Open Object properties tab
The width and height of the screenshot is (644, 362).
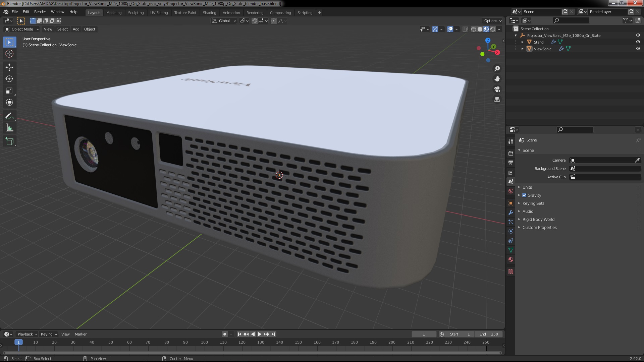pos(511,203)
